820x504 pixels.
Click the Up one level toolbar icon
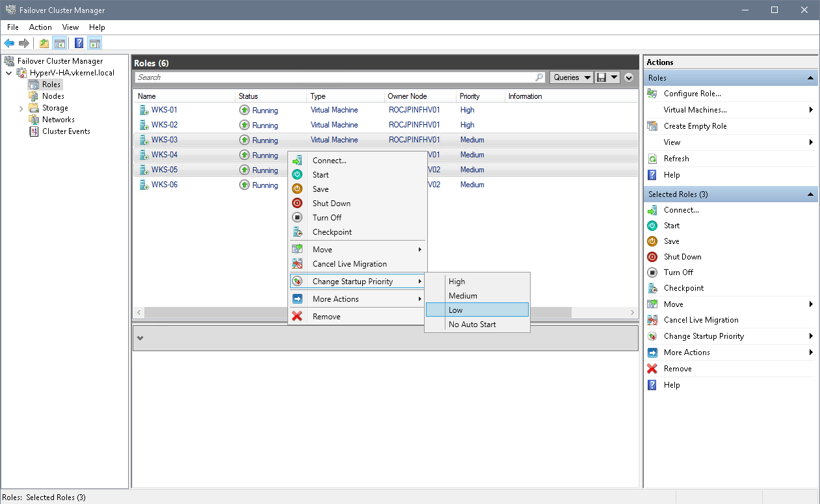[x=44, y=44]
